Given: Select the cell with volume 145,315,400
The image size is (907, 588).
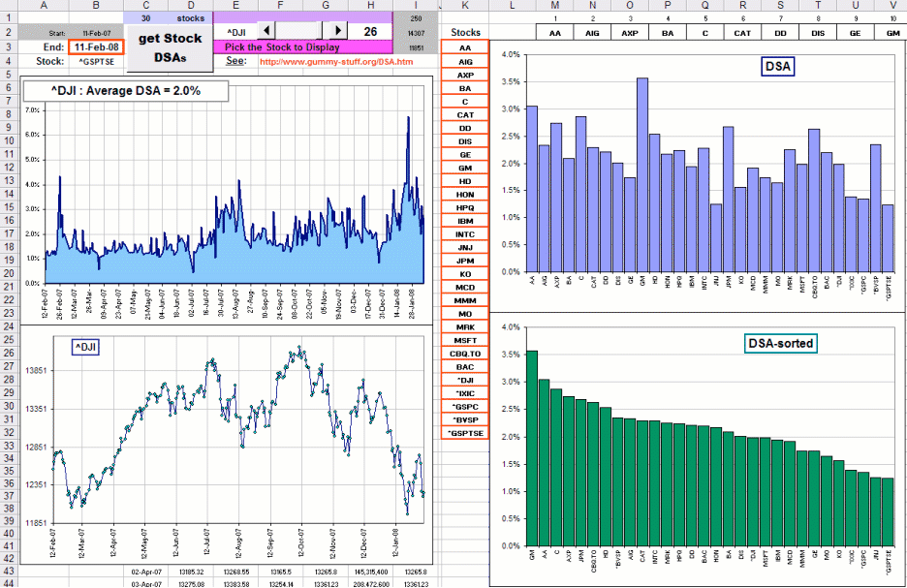Looking at the screenshot, I should pos(370,572).
